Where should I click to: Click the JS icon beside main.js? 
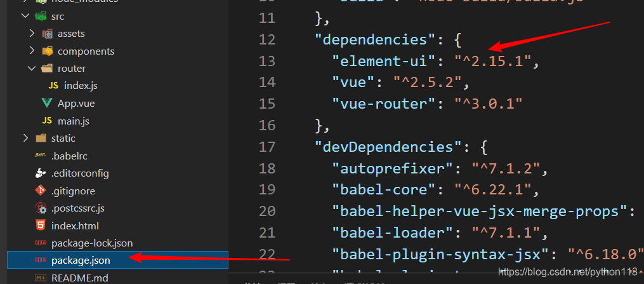click(x=47, y=121)
